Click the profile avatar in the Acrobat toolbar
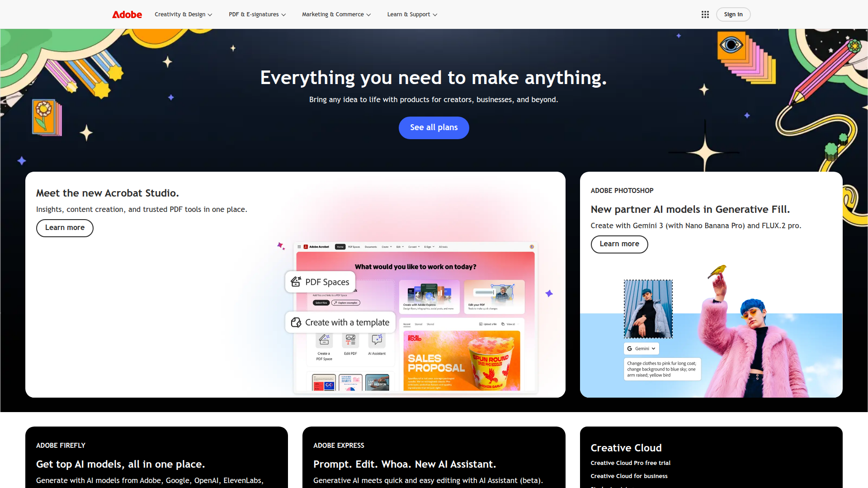The image size is (868, 488). tap(532, 247)
